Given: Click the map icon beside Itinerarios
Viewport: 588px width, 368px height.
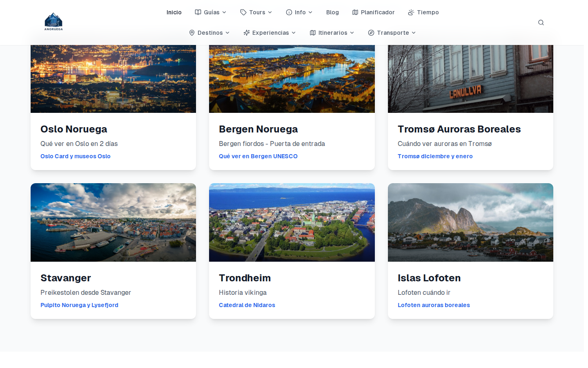Looking at the screenshot, I should click(x=313, y=32).
